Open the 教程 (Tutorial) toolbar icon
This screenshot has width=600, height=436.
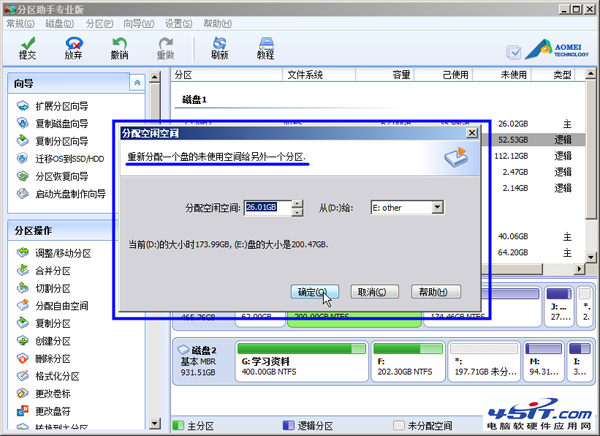pyautogui.click(x=266, y=48)
